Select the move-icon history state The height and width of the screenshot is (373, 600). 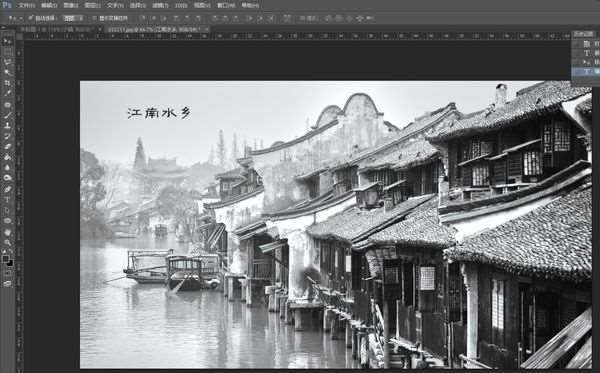(x=586, y=62)
